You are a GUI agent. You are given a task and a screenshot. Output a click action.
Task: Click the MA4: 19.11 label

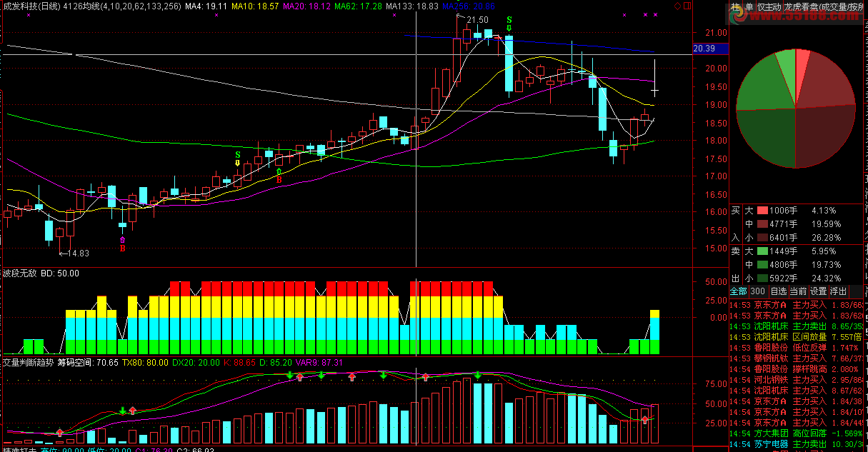pyautogui.click(x=206, y=6)
